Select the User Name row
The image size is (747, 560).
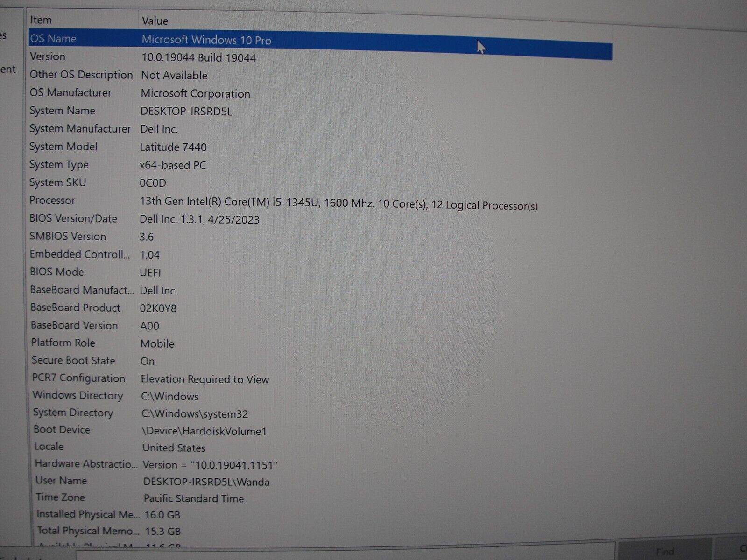pos(61,481)
